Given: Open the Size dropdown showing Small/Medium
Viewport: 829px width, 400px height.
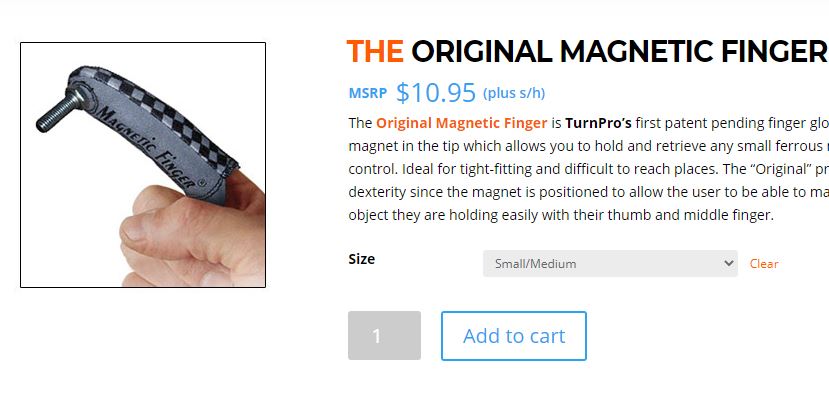Looking at the screenshot, I should pyautogui.click(x=610, y=263).
